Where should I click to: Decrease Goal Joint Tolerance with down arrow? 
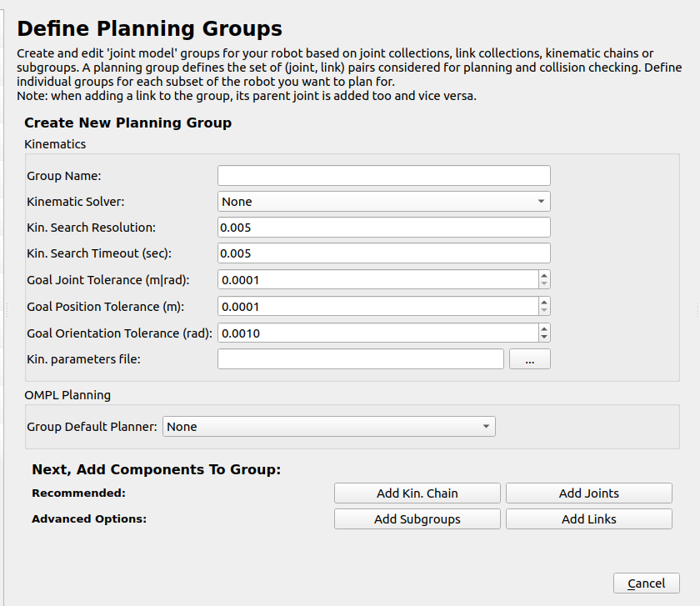(x=544, y=284)
